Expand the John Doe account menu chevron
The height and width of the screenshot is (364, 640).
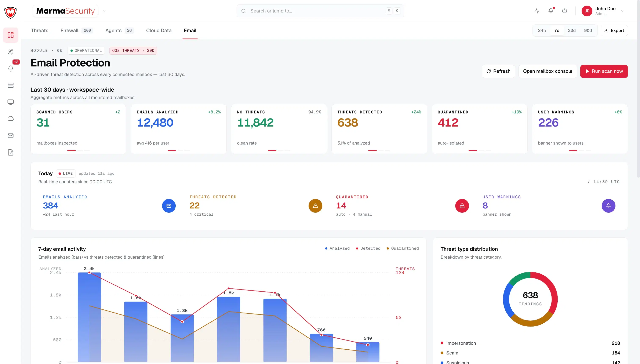pyautogui.click(x=622, y=11)
